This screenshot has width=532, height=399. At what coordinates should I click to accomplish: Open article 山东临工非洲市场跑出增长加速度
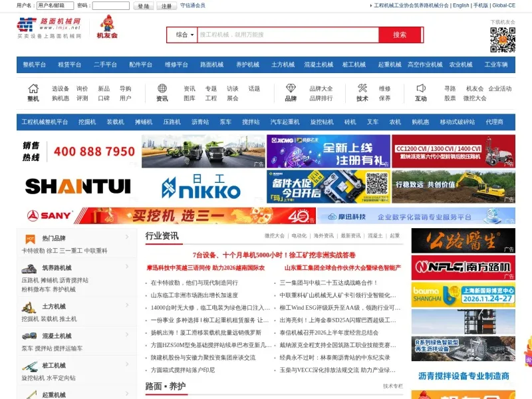point(194,295)
